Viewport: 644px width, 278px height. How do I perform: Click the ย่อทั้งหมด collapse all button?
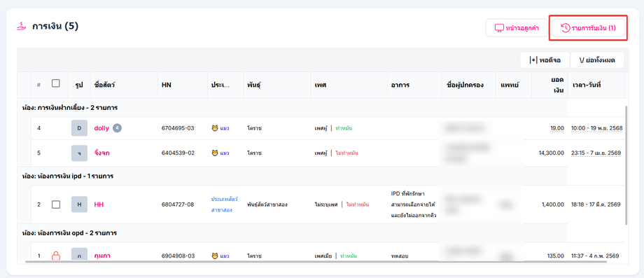[x=597, y=60]
